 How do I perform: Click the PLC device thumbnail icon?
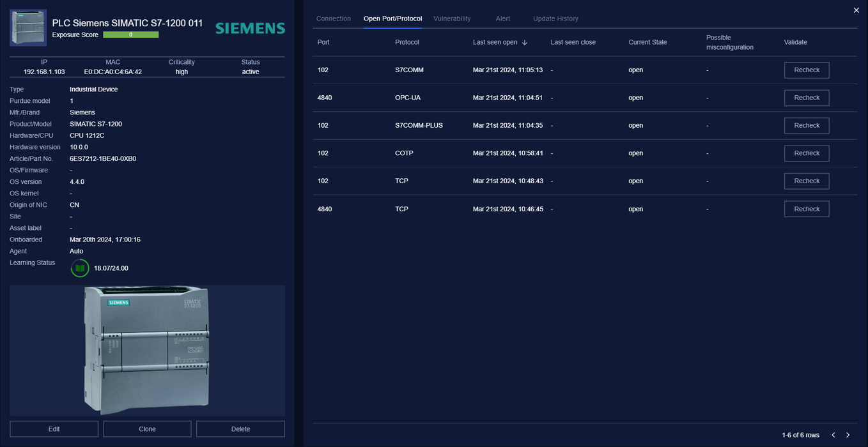coord(28,27)
